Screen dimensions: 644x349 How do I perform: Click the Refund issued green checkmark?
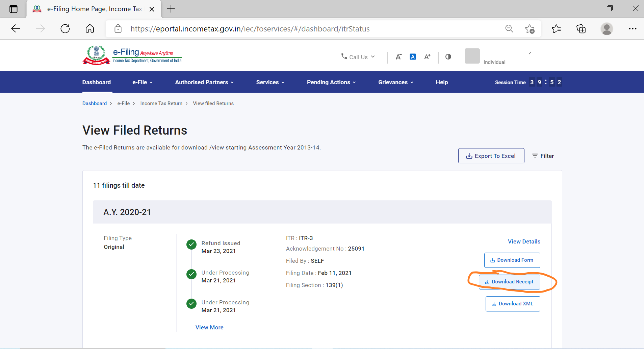191,245
